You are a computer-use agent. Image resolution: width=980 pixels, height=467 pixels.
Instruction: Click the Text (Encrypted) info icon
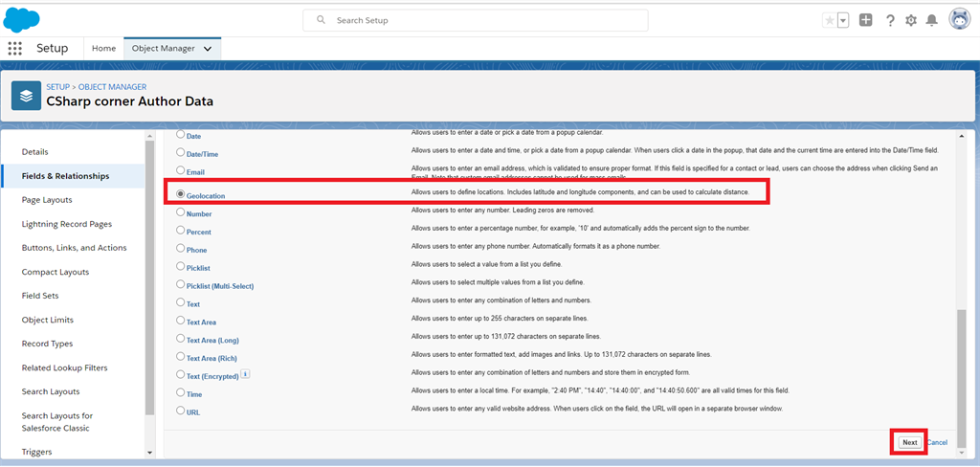click(x=246, y=374)
